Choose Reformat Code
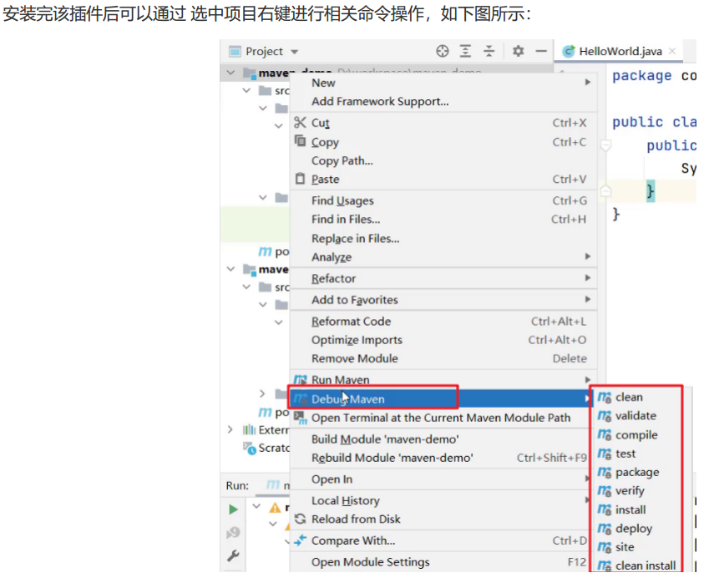The width and height of the screenshot is (714, 588). coord(443,322)
